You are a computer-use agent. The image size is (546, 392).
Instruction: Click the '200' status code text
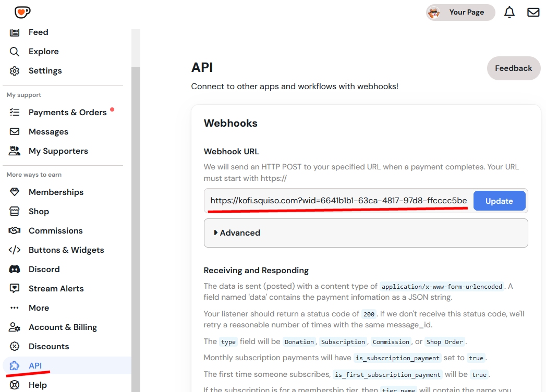(369, 314)
